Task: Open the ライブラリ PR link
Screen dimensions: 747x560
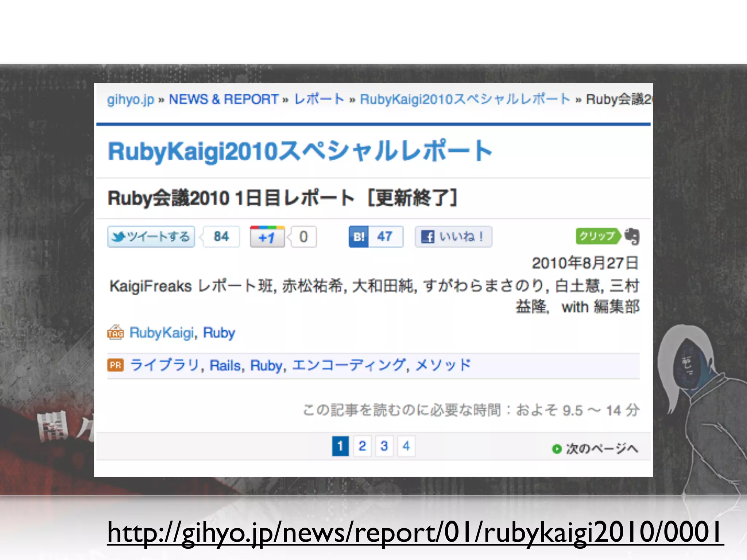Action: 165,365
